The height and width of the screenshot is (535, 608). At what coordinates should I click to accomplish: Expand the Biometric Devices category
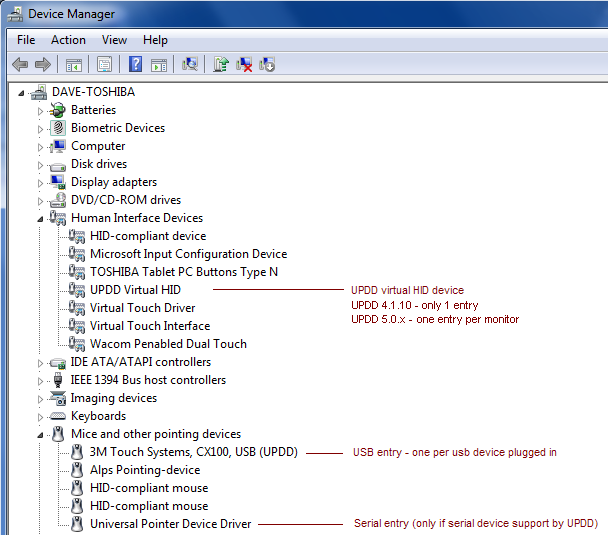(x=40, y=129)
